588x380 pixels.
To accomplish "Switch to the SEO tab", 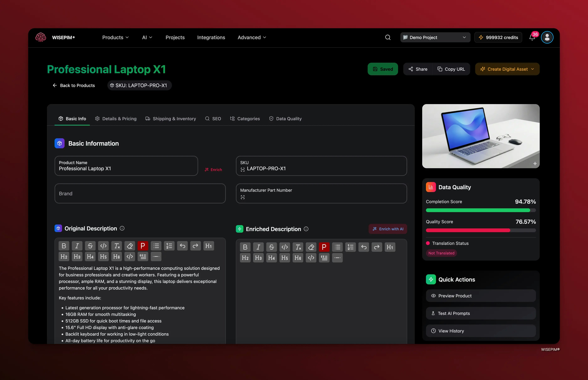I will pos(213,119).
